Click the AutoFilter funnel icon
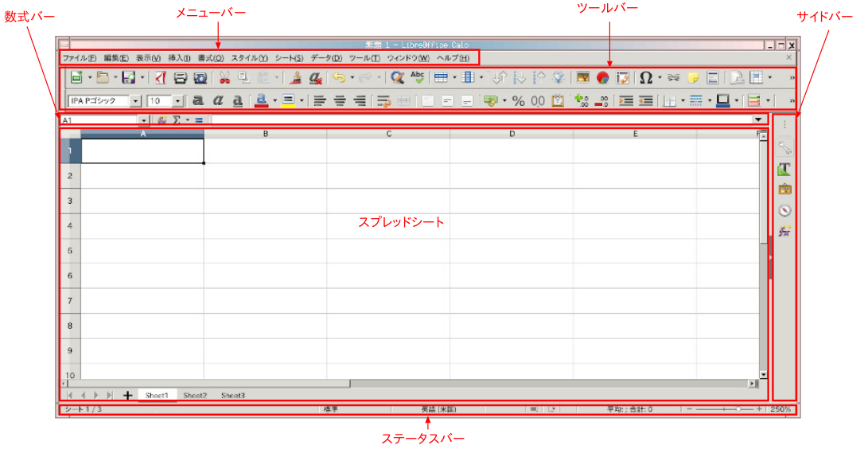This screenshot has height=449, width=868. pos(559,78)
